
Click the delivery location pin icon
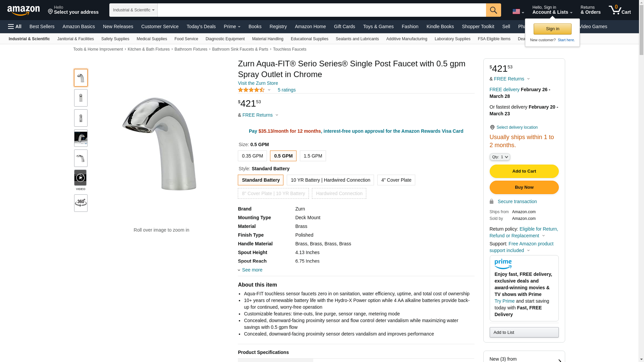(492, 128)
